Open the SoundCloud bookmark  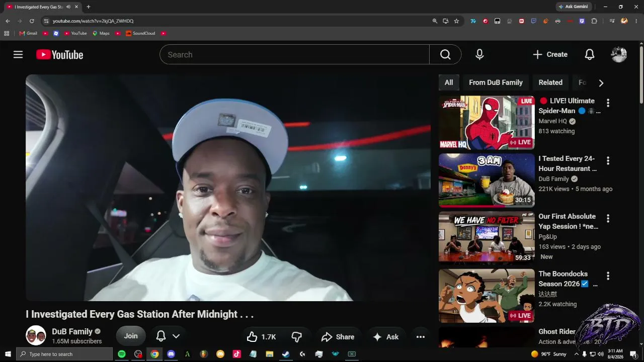coord(140,33)
